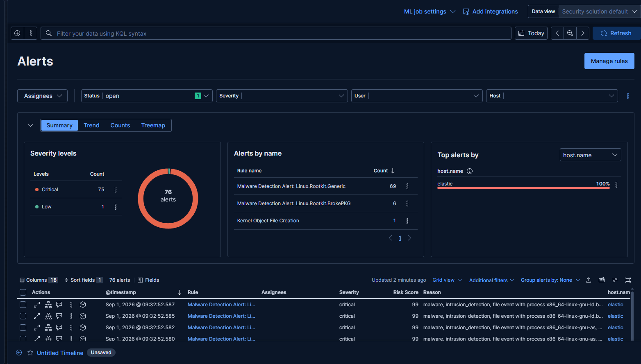Open actions for Linux.Rootkit.BrokePKG rule row
The height and width of the screenshot is (364, 641).
tap(407, 203)
